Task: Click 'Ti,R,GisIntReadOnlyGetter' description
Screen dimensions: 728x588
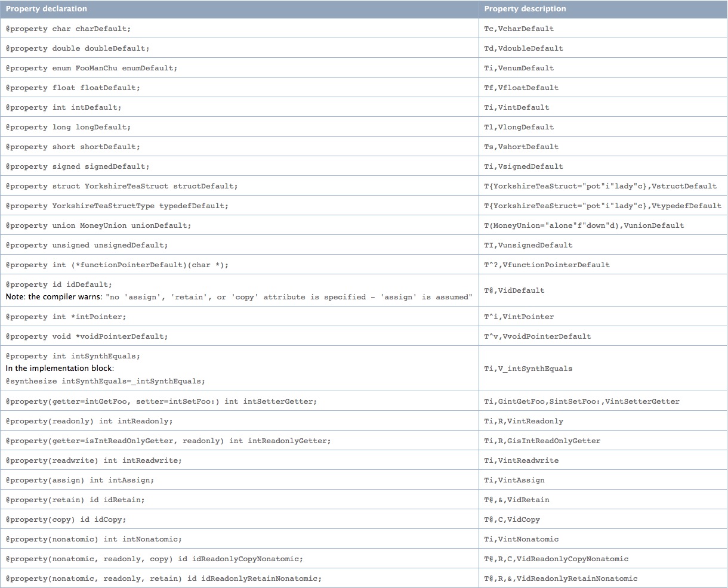Action: click(x=542, y=441)
